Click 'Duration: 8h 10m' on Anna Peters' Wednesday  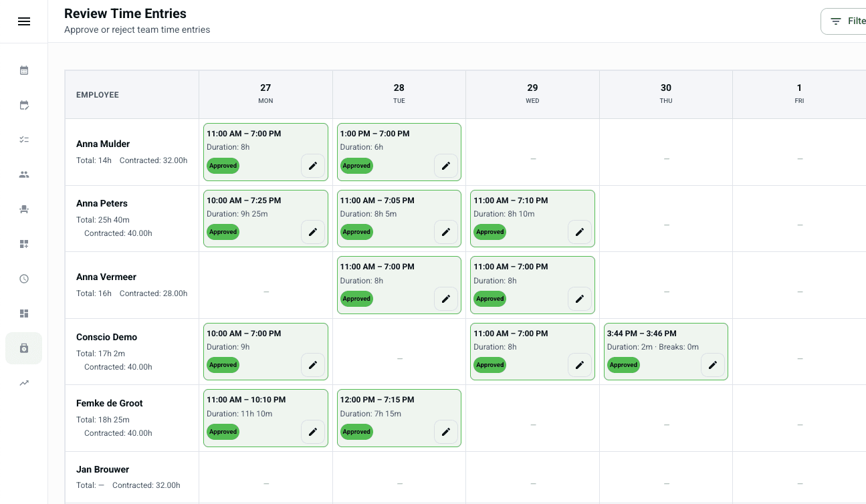tap(504, 214)
